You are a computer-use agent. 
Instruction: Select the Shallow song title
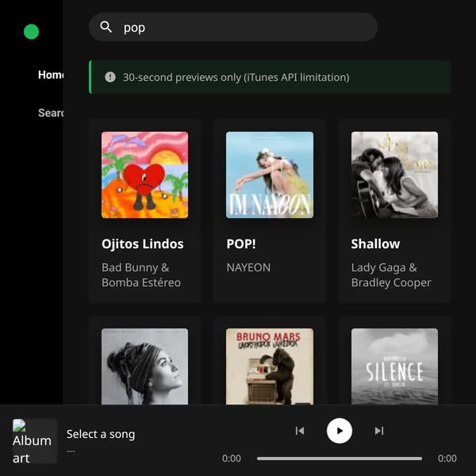coord(375,244)
